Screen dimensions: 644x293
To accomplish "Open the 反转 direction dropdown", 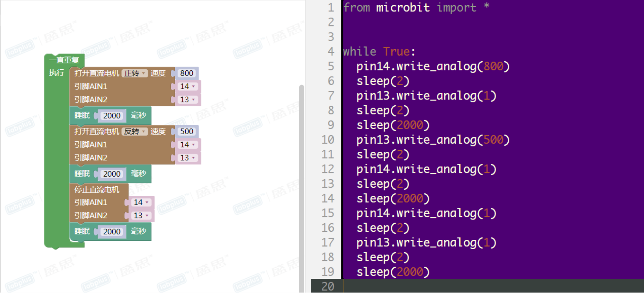I will pyautogui.click(x=135, y=131).
